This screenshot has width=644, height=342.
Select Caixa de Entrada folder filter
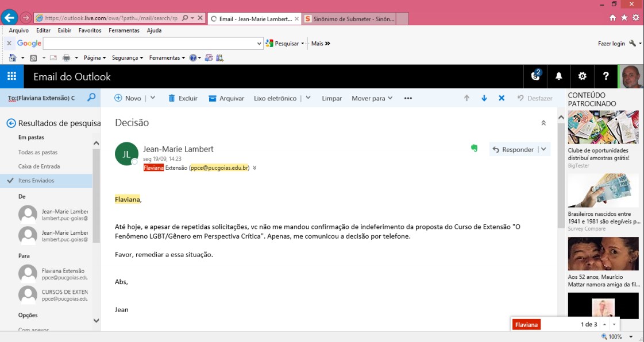coord(39,166)
